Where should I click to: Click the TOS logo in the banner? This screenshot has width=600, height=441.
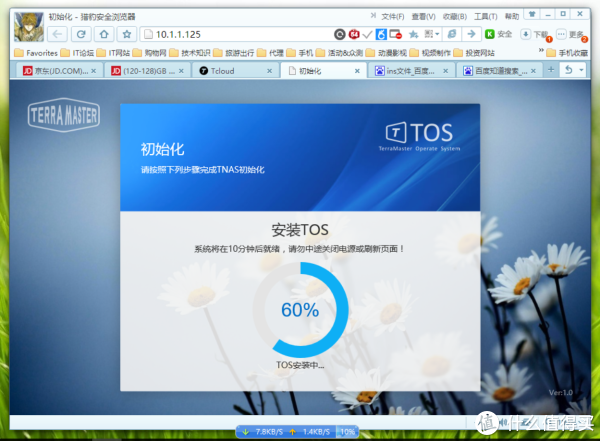[419, 137]
